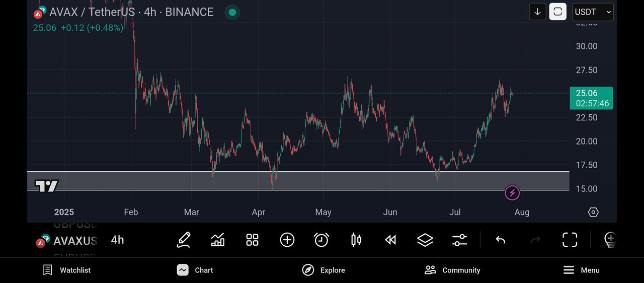Open chart settings sliders icon
644x283 pixels.
click(459, 240)
